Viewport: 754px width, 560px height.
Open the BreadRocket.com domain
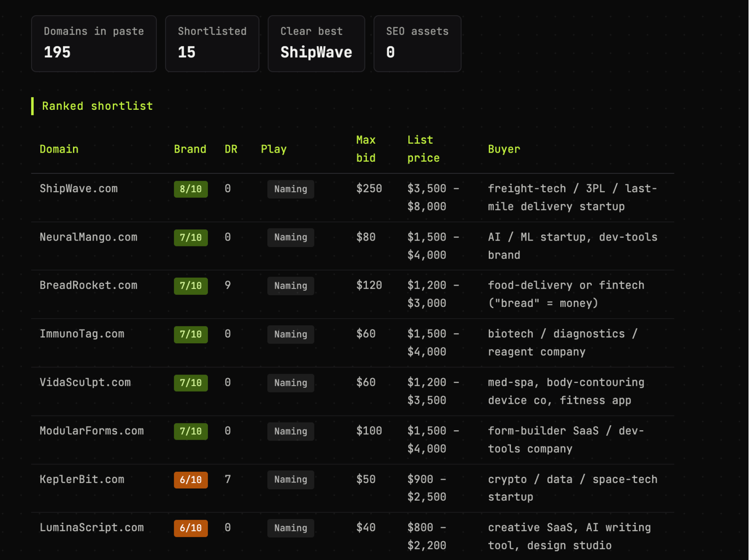[88, 285]
